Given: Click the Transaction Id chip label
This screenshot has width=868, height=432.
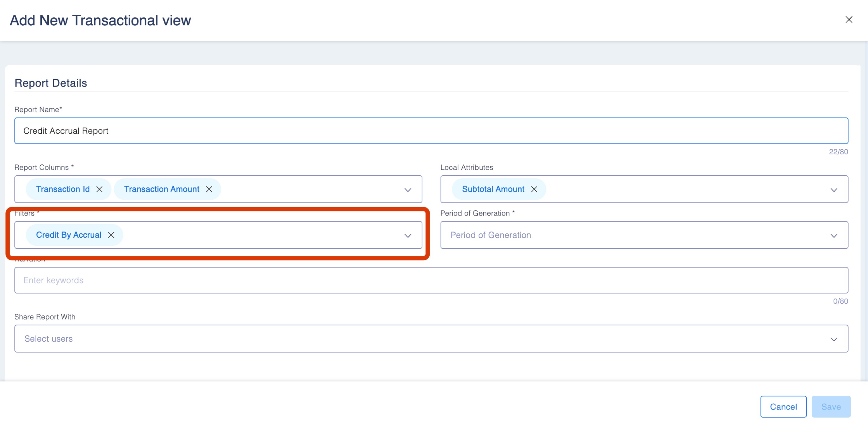Looking at the screenshot, I should [x=63, y=189].
